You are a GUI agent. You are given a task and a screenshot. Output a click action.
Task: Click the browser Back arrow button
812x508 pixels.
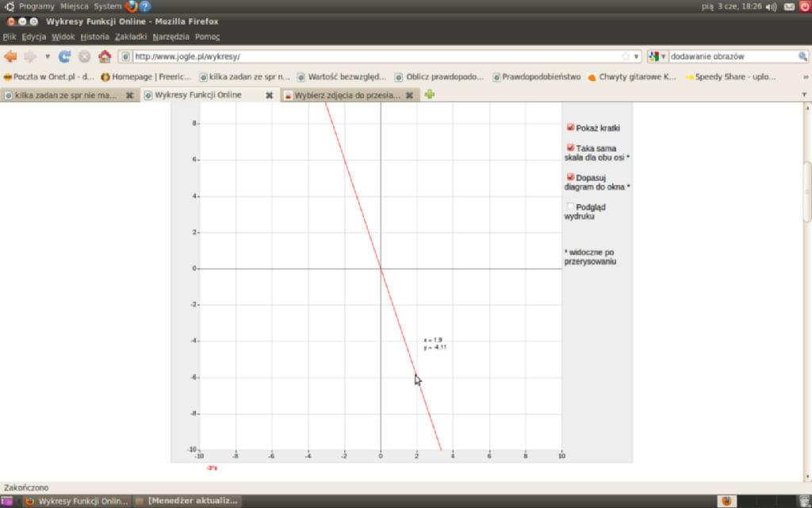click(x=10, y=56)
